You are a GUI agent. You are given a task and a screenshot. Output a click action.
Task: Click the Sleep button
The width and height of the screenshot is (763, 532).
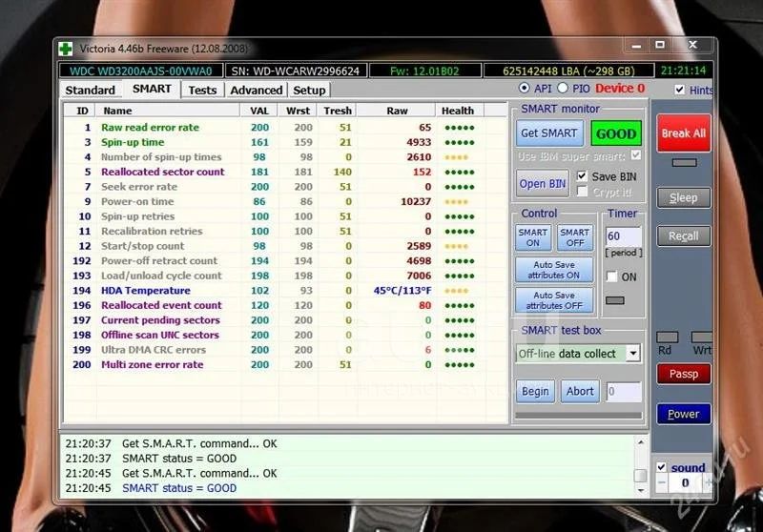(x=684, y=197)
